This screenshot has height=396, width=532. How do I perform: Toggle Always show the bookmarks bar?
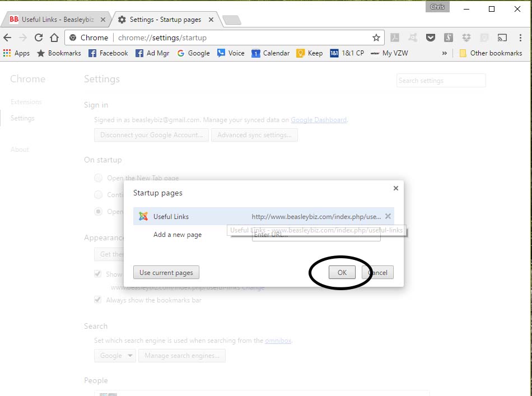coord(98,300)
